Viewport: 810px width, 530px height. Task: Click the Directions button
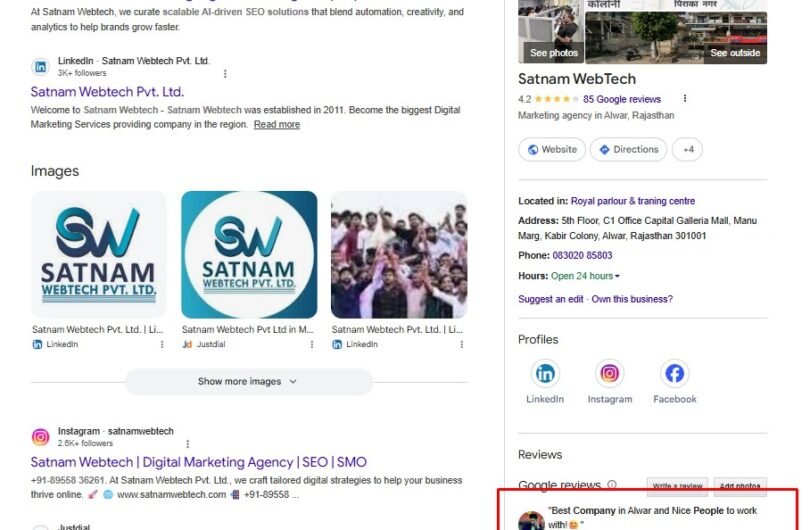(x=628, y=150)
